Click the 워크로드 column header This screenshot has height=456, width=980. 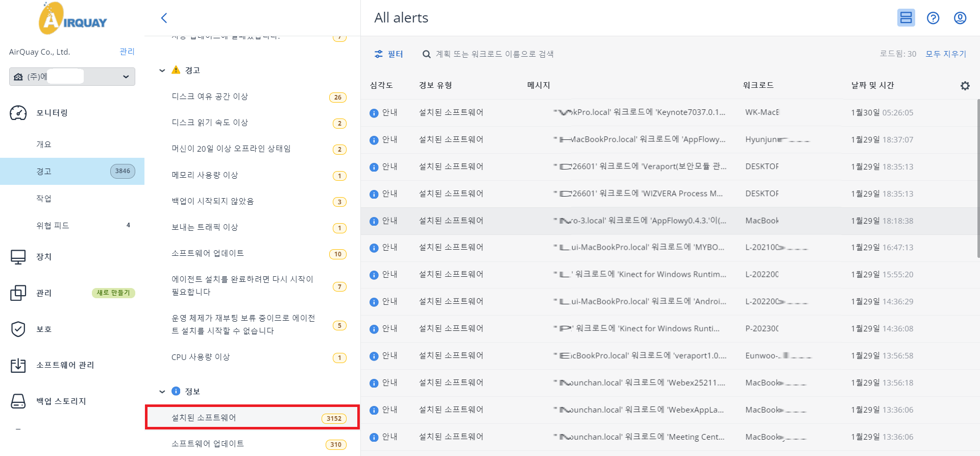pos(758,85)
